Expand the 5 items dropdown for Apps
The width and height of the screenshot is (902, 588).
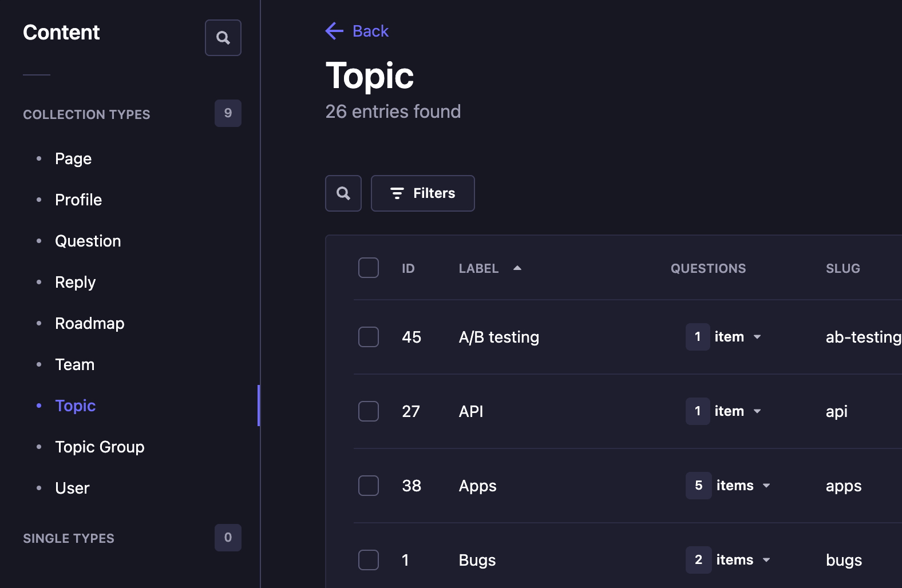(729, 486)
